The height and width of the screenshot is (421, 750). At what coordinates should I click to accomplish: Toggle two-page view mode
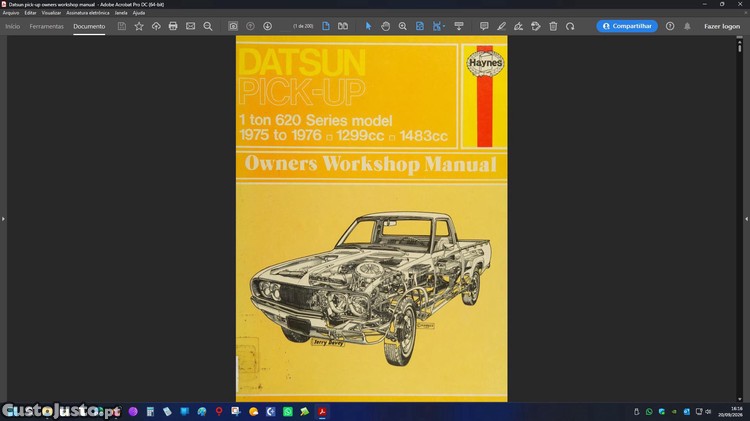click(x=343, y=26)
